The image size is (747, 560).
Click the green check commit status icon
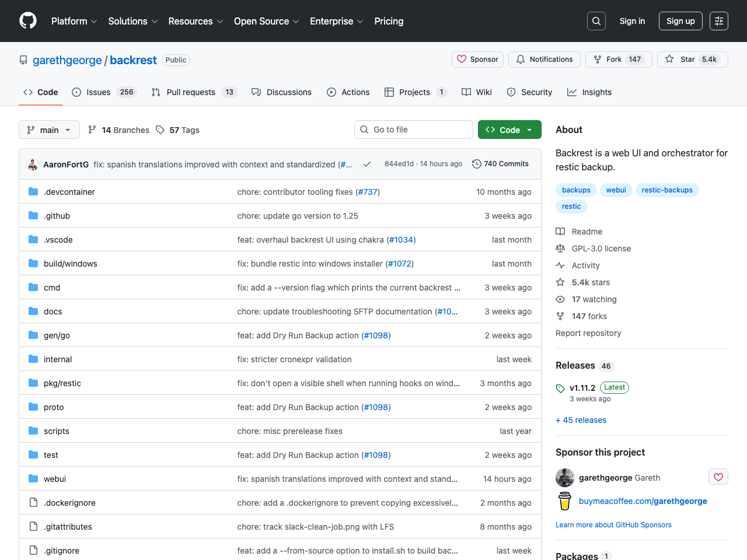(367, 164)
